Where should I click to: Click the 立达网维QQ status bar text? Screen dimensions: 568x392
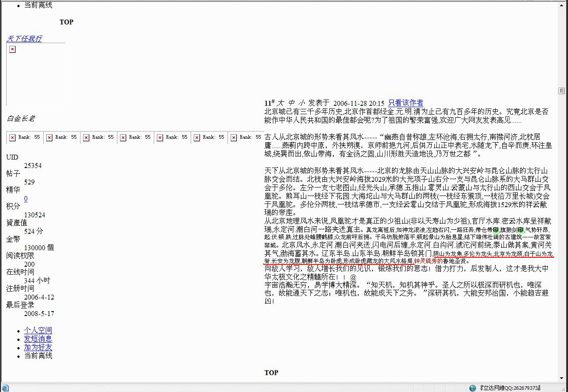(510, 388)
